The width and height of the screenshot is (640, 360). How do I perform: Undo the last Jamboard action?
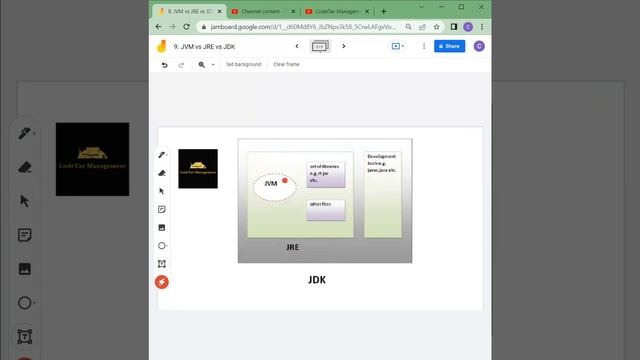click(164, 64)
